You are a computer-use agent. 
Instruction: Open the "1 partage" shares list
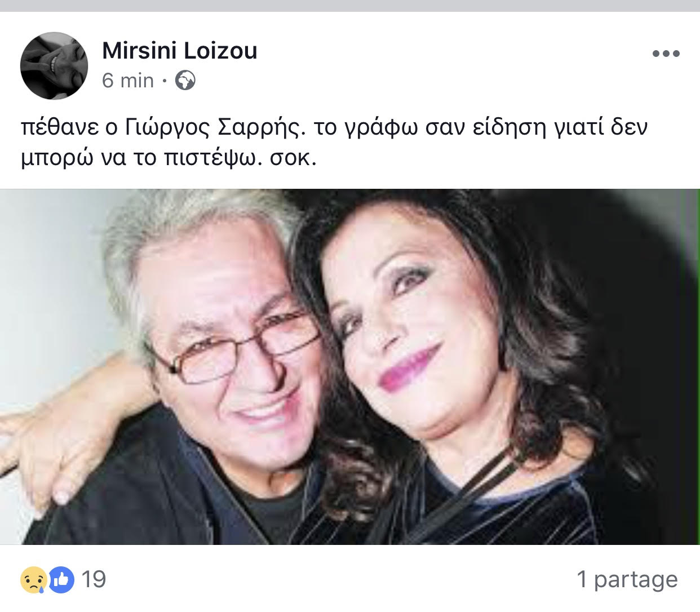coord(627,579)
